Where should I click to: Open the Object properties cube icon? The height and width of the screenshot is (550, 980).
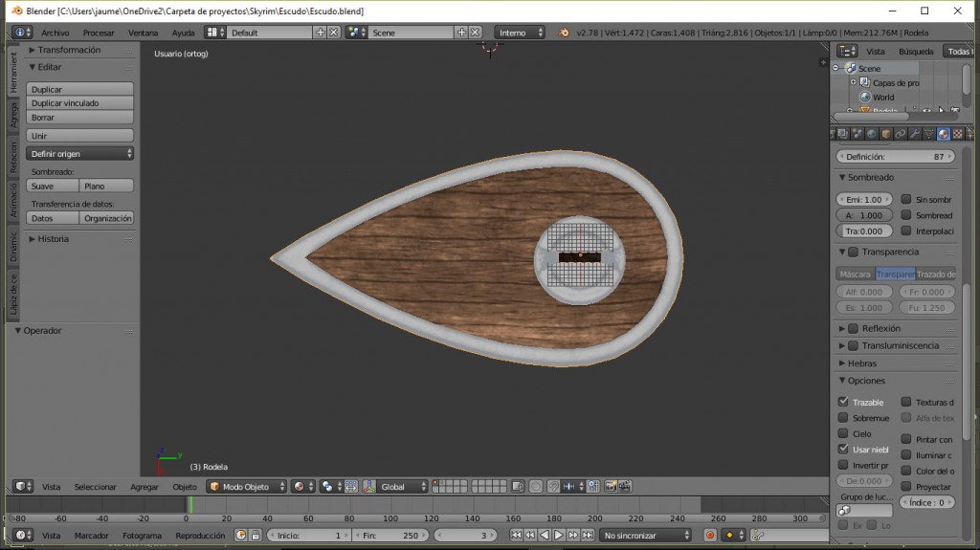(x=886, y=134)
